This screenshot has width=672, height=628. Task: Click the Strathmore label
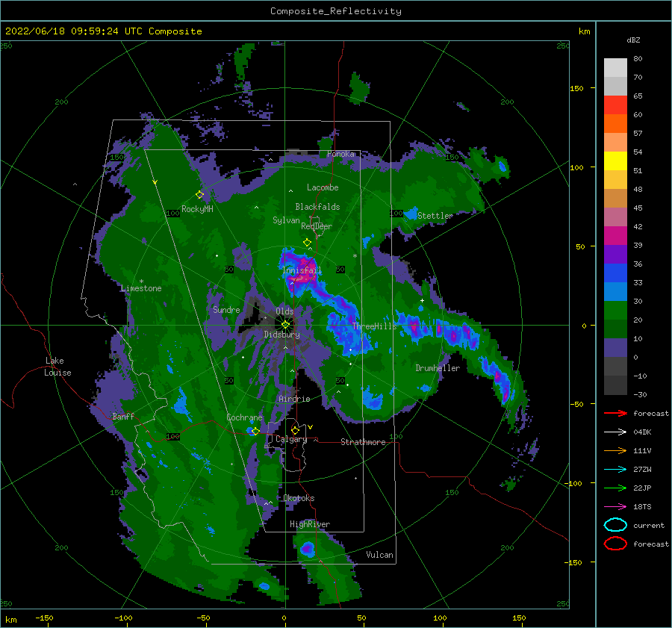[x=363, y=442]
